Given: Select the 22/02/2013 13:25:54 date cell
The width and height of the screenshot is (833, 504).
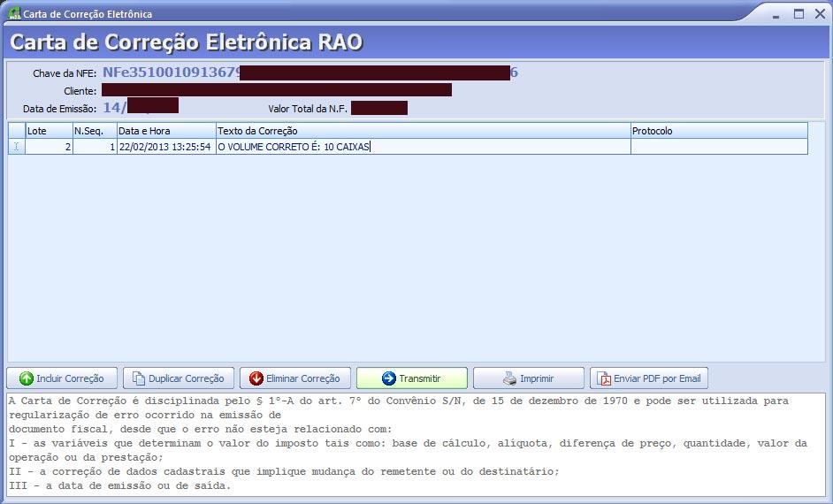Looking at the screenshot, I should pos(166,147).
